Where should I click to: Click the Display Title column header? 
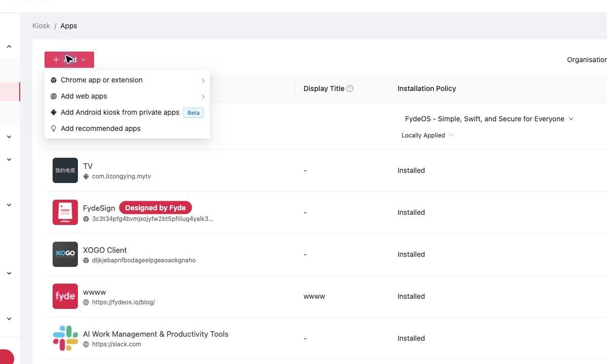pyautogui.click(x=324, y=88)
